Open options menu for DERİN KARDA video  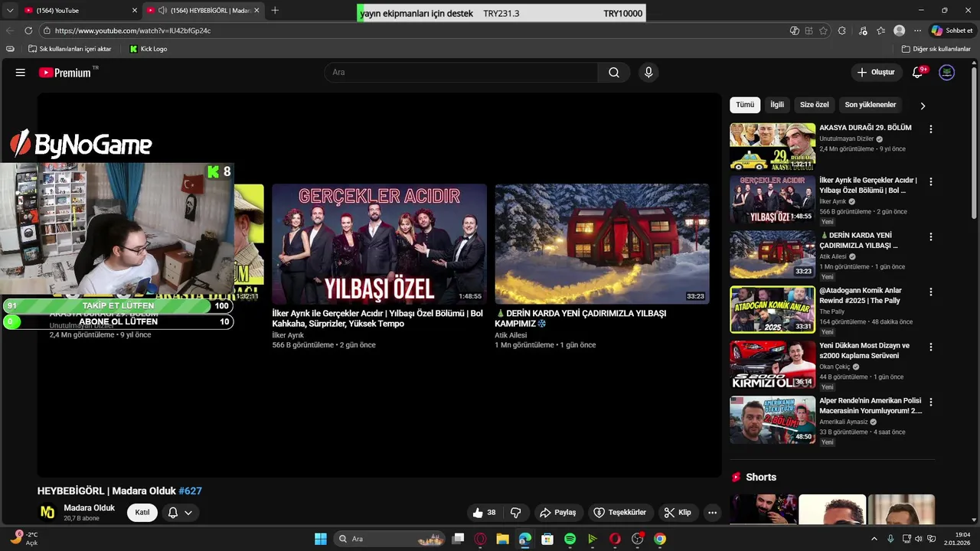[931, 237]
